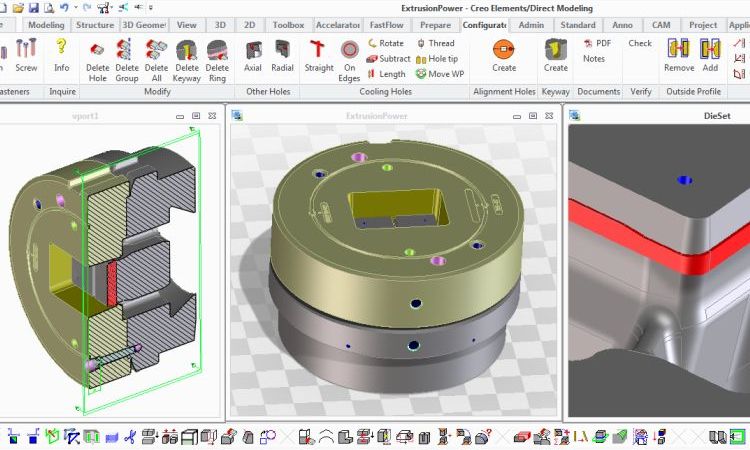This screenshot has width=750, height=450.
Task: Save using the floppy disk icon
Action: click(33, 8)
